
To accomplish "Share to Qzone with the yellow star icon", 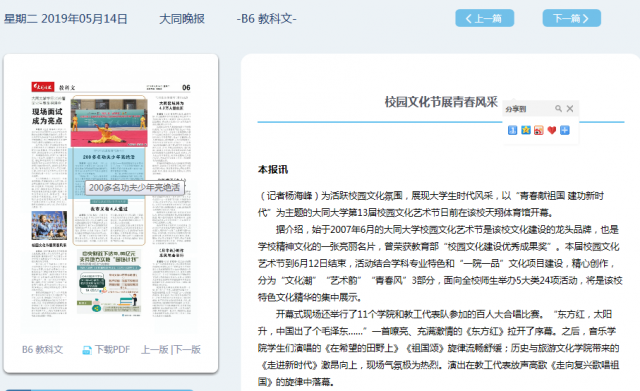I will click(x=526, y=130).
